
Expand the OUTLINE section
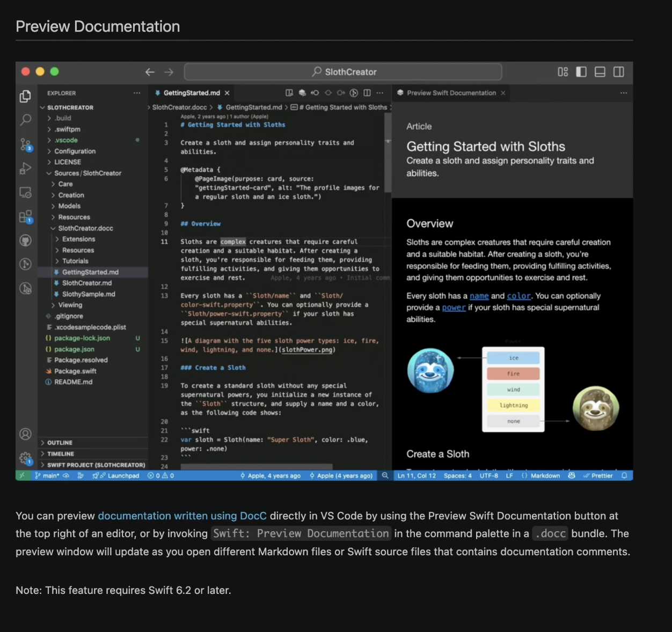(92, 443)
